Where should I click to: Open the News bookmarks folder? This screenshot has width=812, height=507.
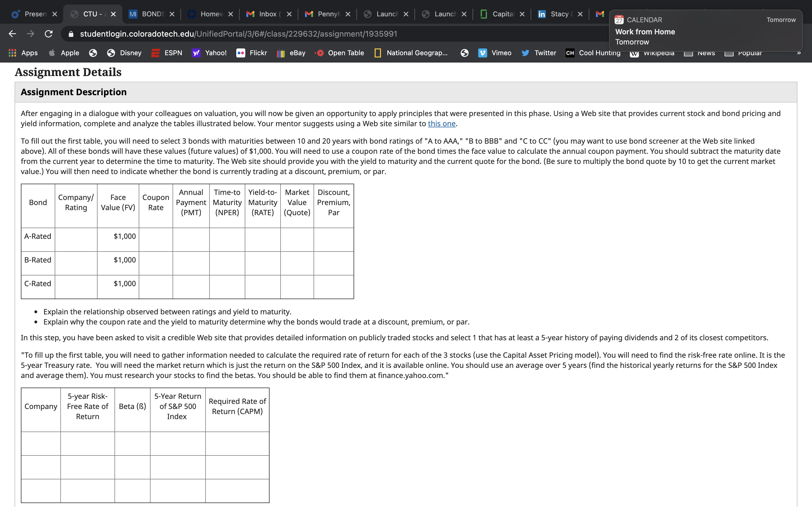coord(700,53)
